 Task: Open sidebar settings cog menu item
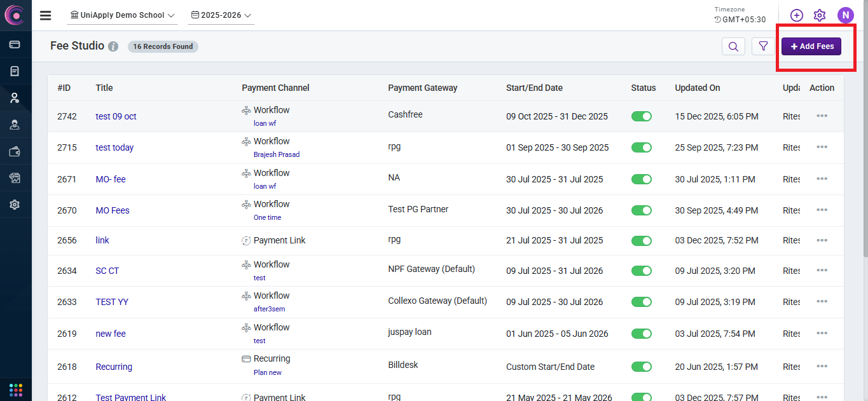[x=15, y=205]
